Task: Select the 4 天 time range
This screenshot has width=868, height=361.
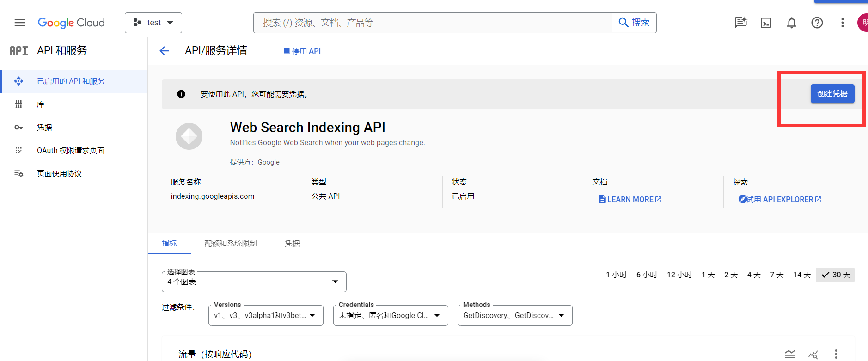Action: tap(754, 275)
